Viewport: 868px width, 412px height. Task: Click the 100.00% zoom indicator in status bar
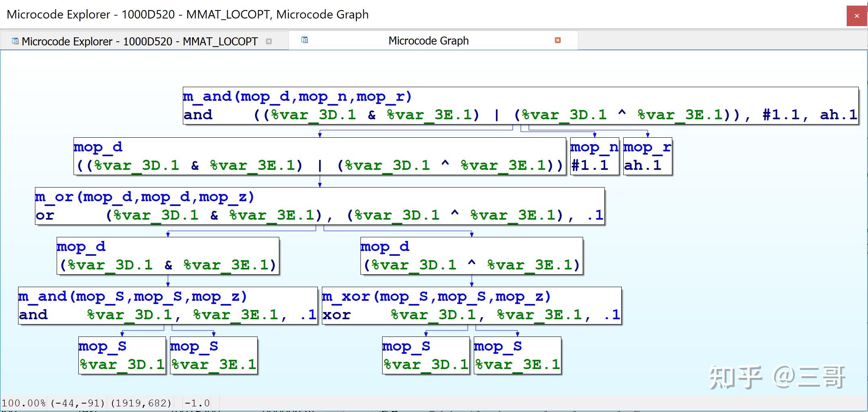click(x=23, y=403)
